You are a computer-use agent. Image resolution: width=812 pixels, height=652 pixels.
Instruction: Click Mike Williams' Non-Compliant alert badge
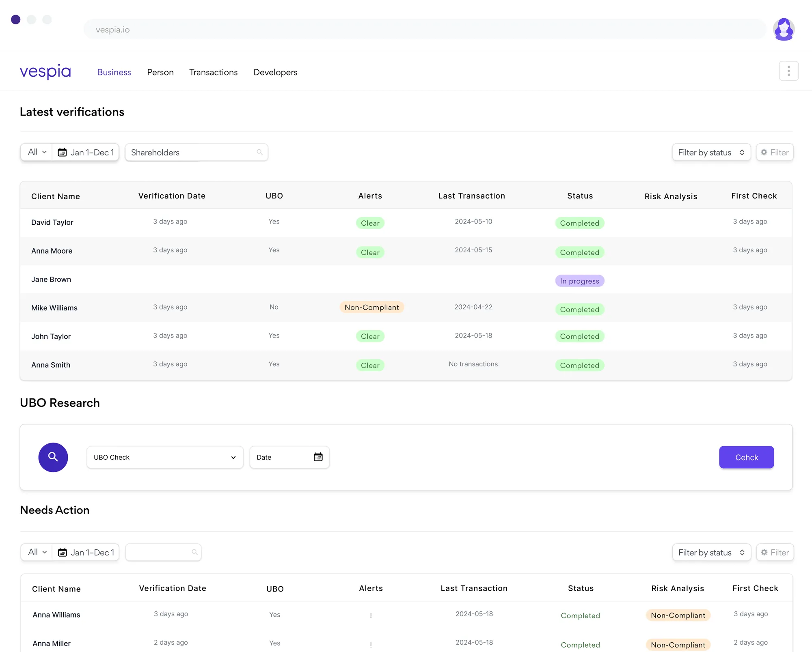[371, 307]
